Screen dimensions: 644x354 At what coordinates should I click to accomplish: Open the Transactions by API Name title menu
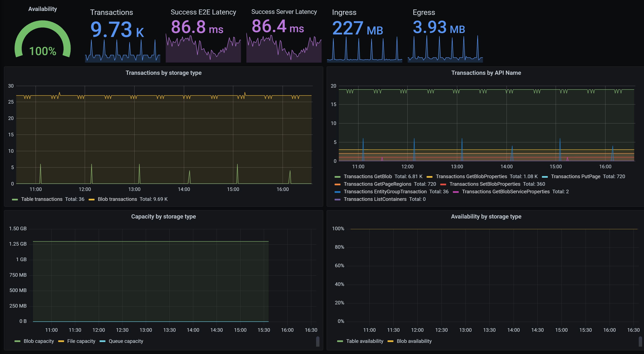coord(486,73)
